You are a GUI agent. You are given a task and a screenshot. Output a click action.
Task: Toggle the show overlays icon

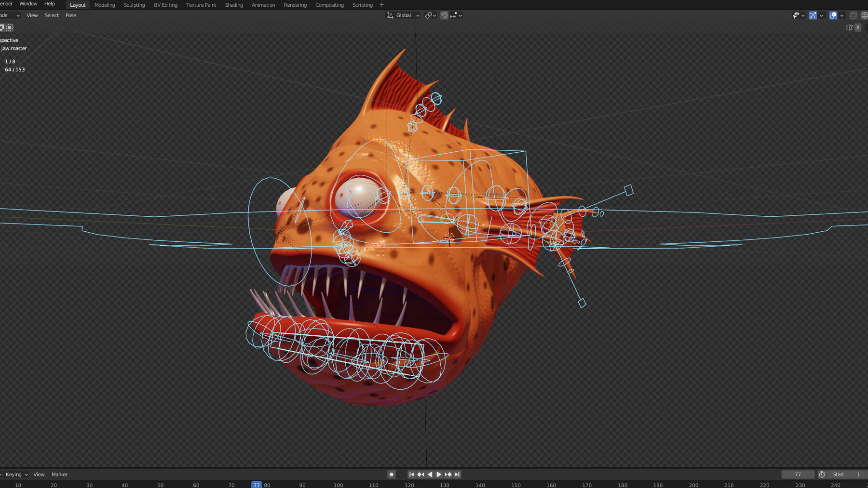tap(833, 15)
